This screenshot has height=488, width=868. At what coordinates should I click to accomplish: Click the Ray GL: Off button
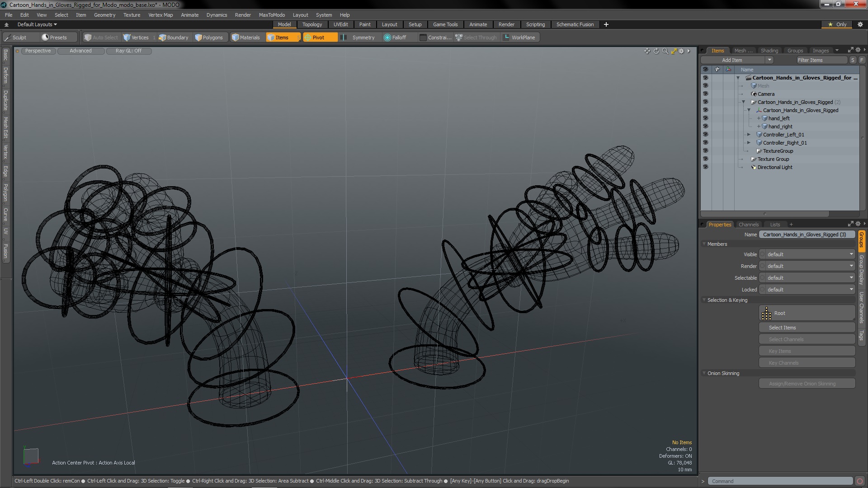pos(128,51)
